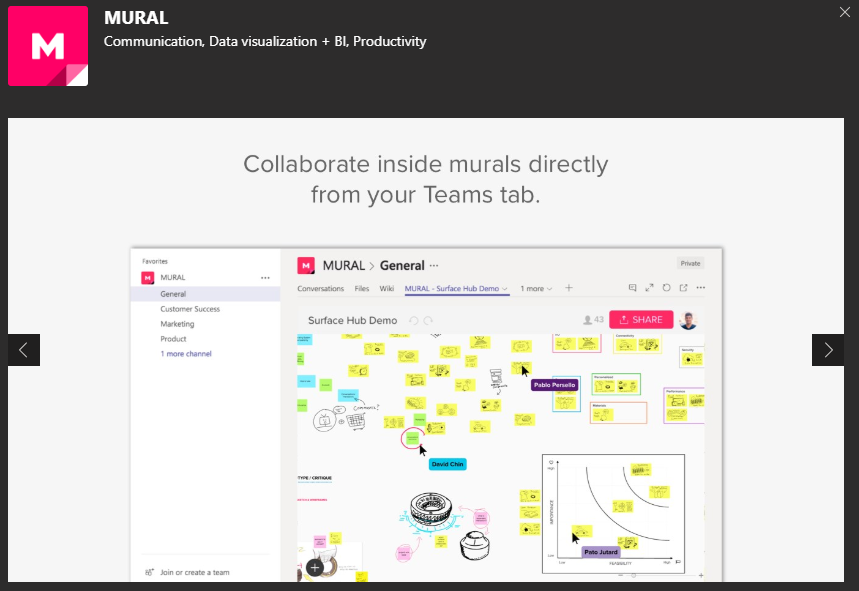Select the Product channel
859x591 pixels.
click(173, 339)
